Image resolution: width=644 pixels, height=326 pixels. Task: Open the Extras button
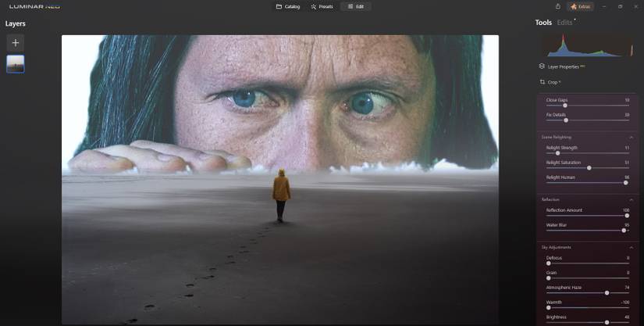(x=580, y=6)
